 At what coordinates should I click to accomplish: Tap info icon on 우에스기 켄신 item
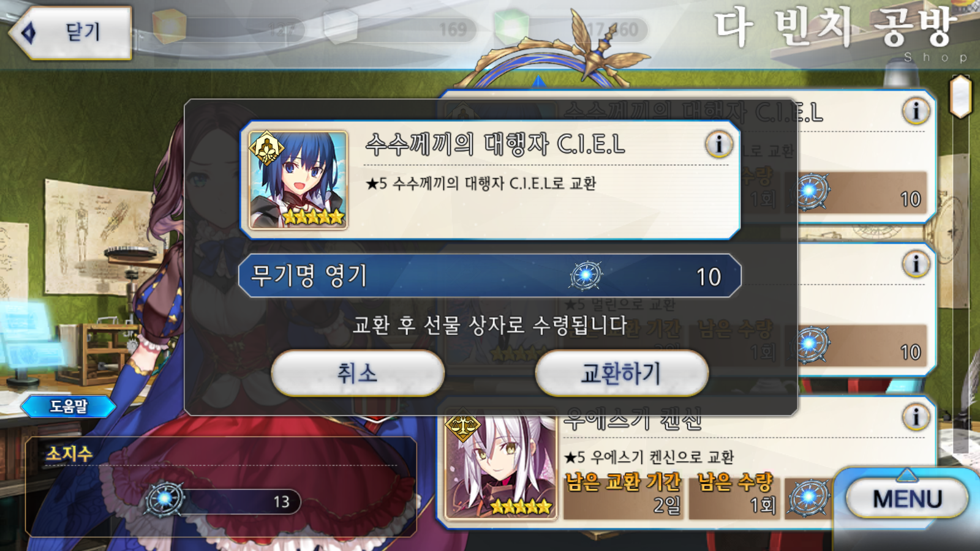coord(916,417)
